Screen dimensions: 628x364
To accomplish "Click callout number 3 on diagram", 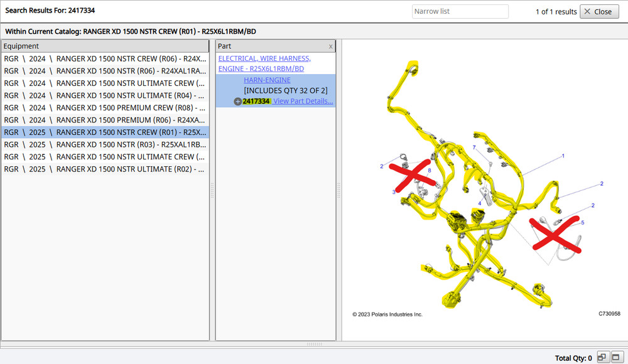I will 394,192.
